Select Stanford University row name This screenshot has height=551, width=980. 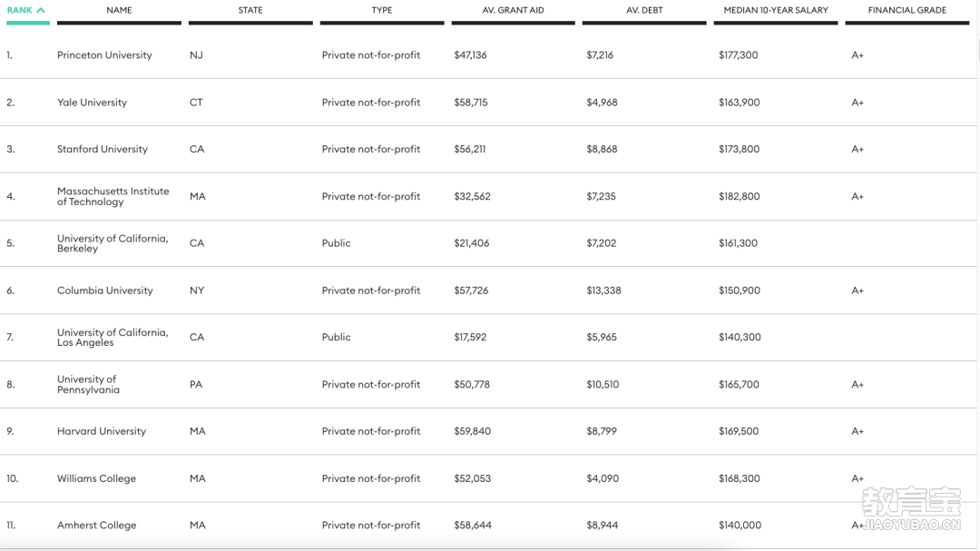click(102, 149)
